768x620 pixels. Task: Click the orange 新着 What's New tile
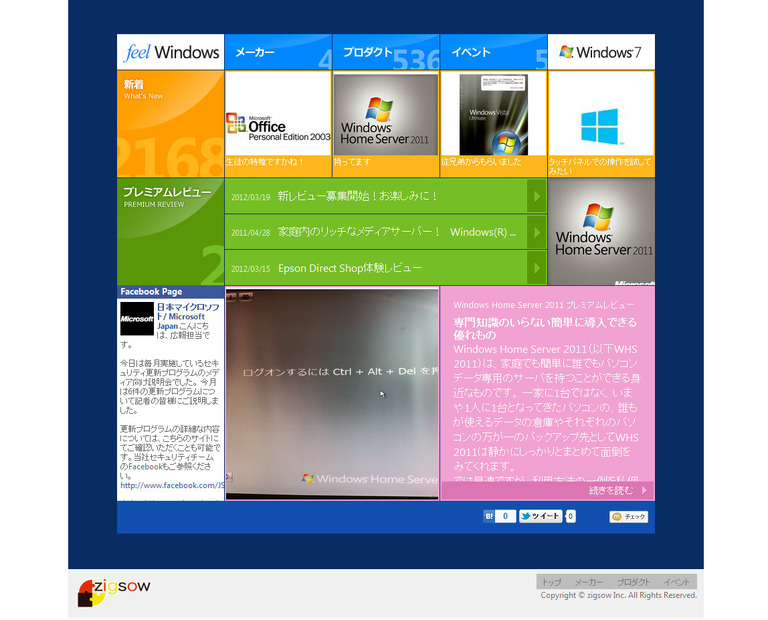click(x=171, y=123)
